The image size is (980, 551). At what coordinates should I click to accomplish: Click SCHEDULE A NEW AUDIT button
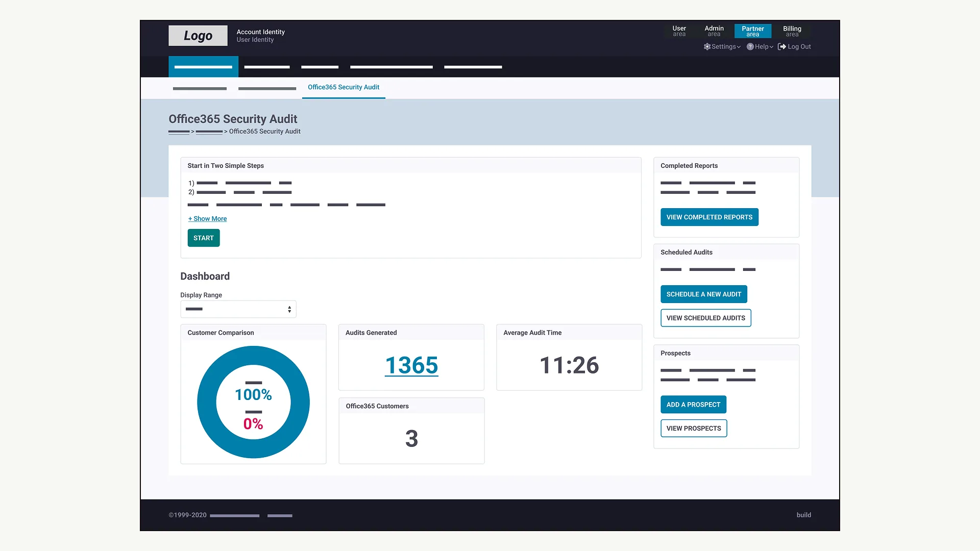(704, 294)
